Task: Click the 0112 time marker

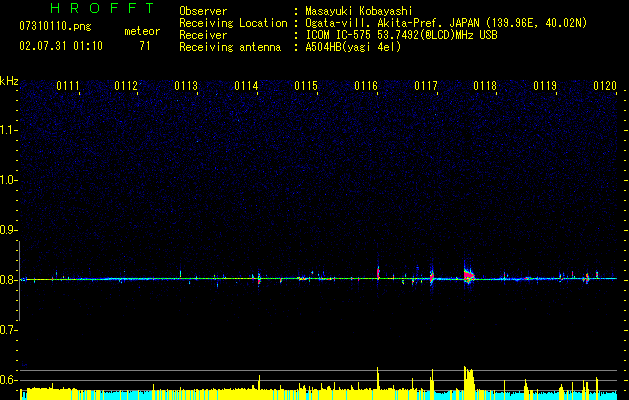Action: coord(126,86)
